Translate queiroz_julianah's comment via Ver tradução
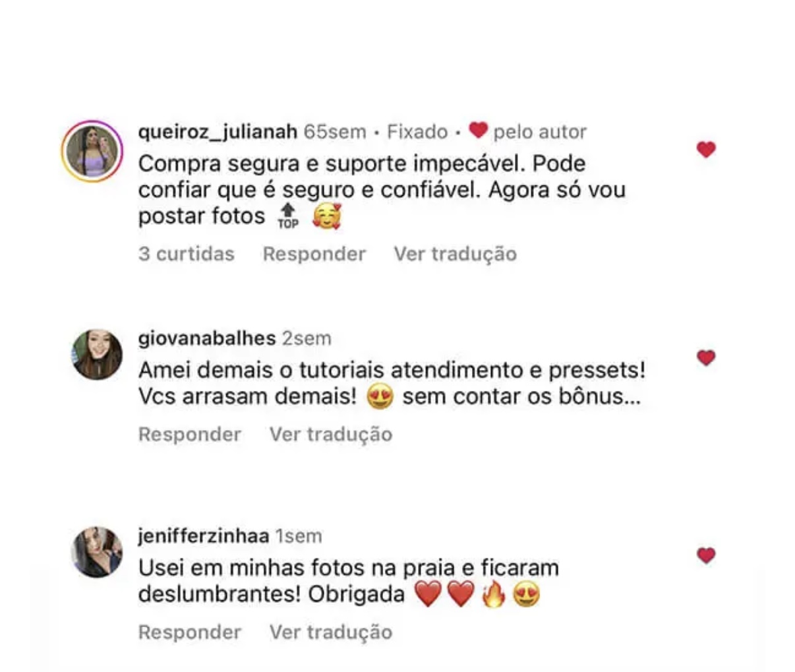Screen dimensions: 795x672 click(x=456, y=254)
